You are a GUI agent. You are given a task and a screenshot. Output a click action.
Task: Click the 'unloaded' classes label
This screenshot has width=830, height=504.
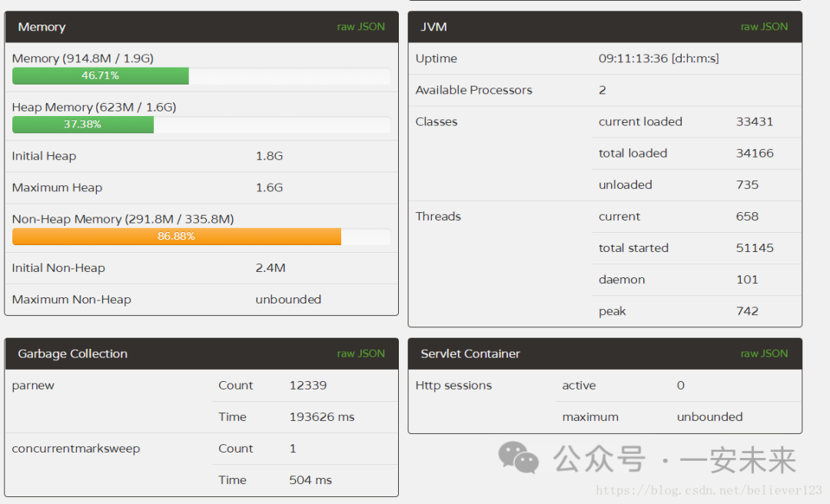point(625,184)
